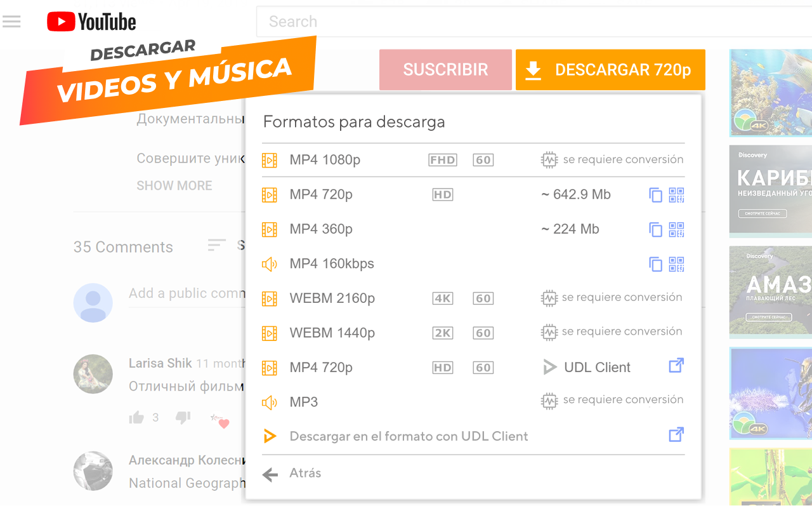812x508 pixels.
Task: Open external link for Descargar con UDL Client
Action: coord(676,435)
